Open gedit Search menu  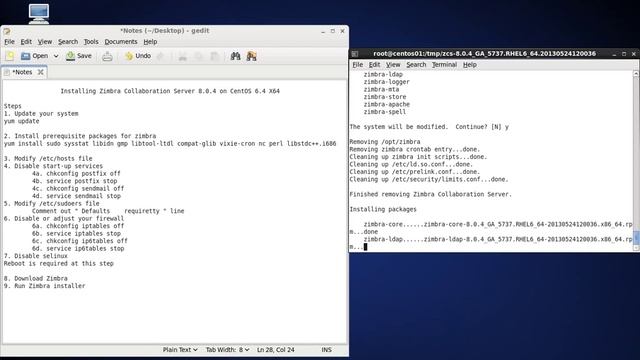68,42
